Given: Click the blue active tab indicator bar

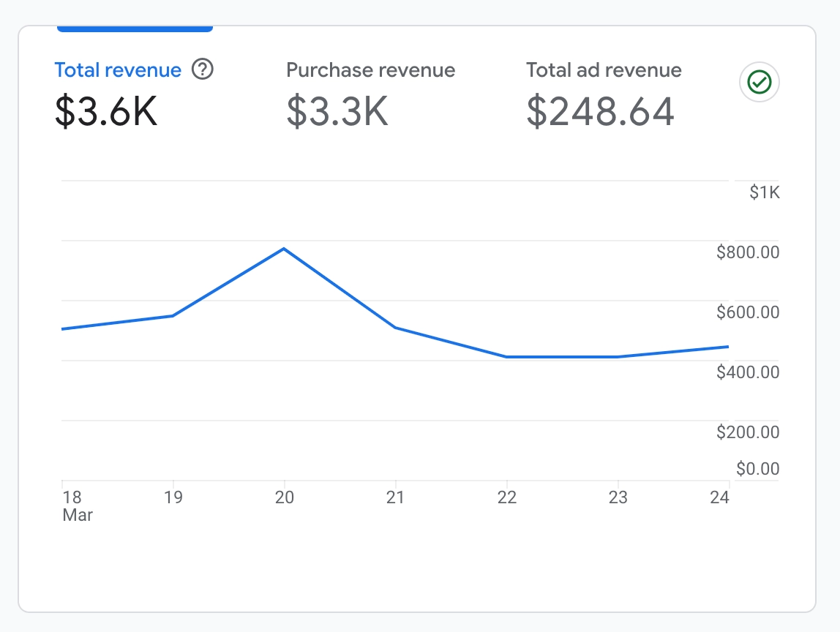Looking at the screenshot, I should click(135, 29).
